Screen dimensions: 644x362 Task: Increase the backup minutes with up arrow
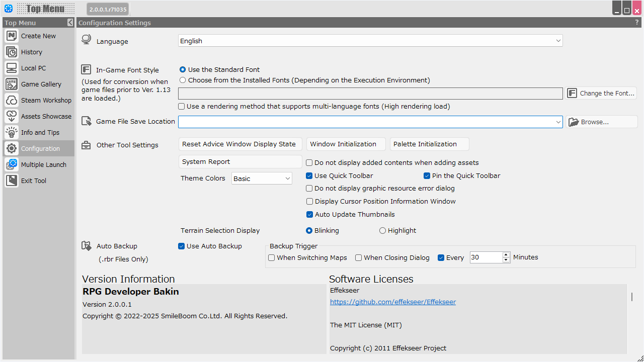[x=506, y=254]
